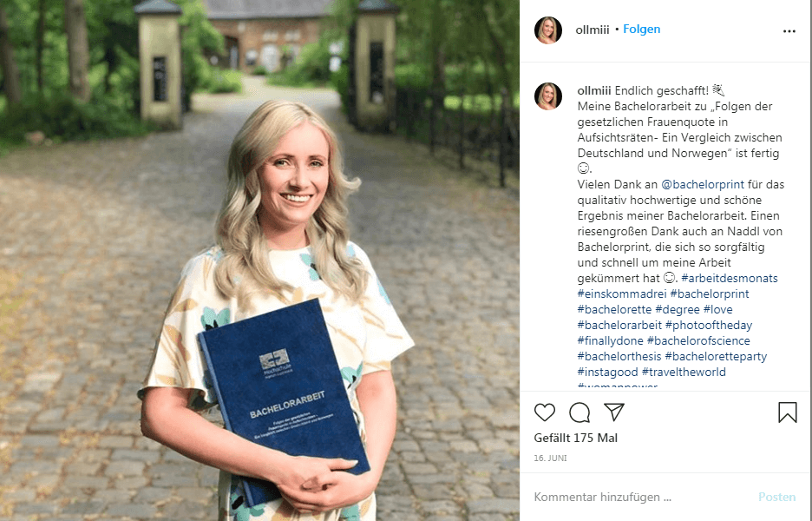Like the post with the heart icon
812x521 pixels.
pos(544,412)
